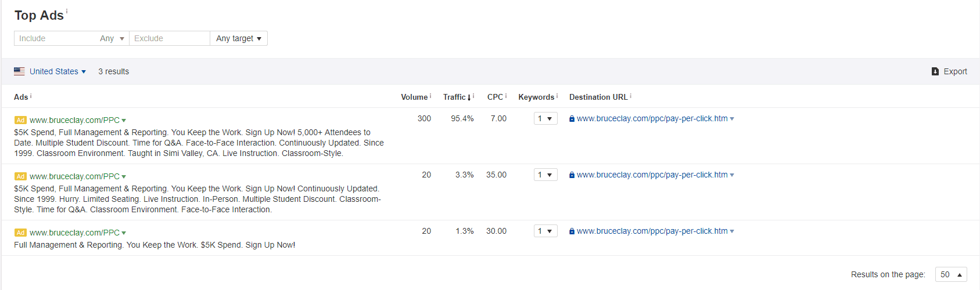Open destination URL in the 1.3% traffic row
Image resolution: width=980 pixels, height=290 pixels.
point(652,231)
